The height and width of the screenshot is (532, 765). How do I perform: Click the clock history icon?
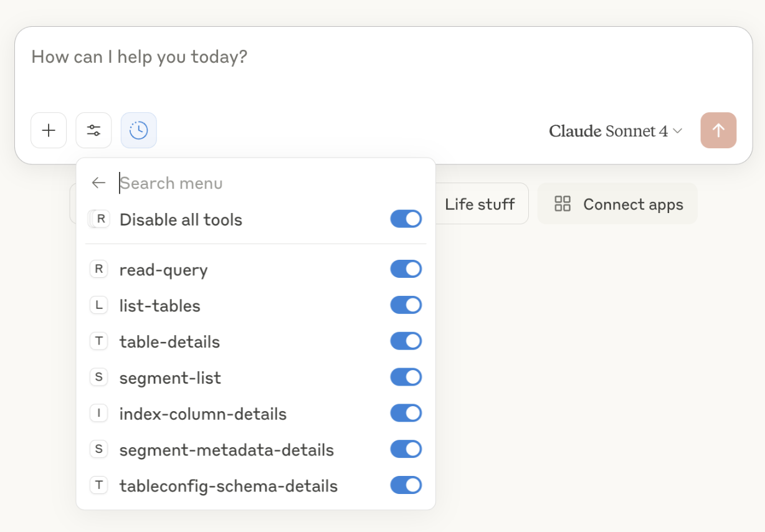tap(138, 130)
